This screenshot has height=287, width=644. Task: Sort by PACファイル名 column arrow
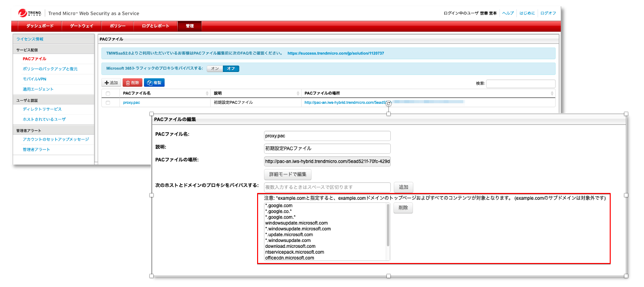(207, 93)
